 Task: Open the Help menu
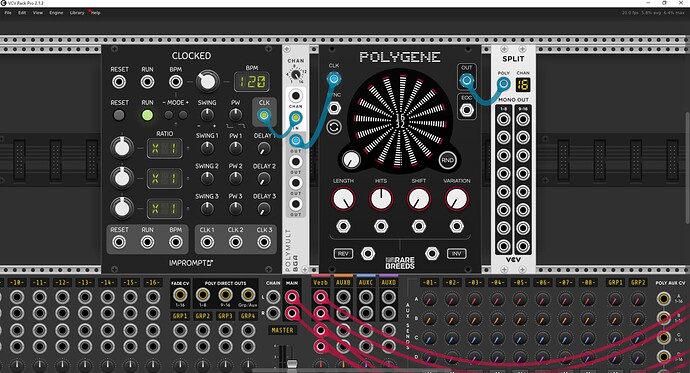pyautogui.click(x=95, y=13)
